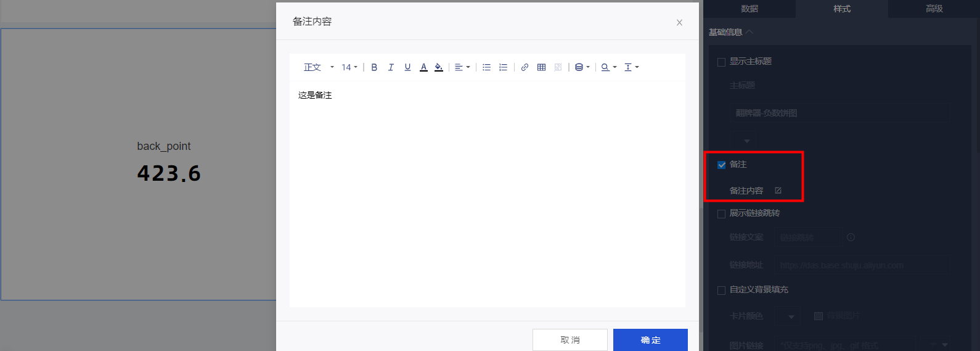Tick the 自定义背景填充 checkbox

721,290
